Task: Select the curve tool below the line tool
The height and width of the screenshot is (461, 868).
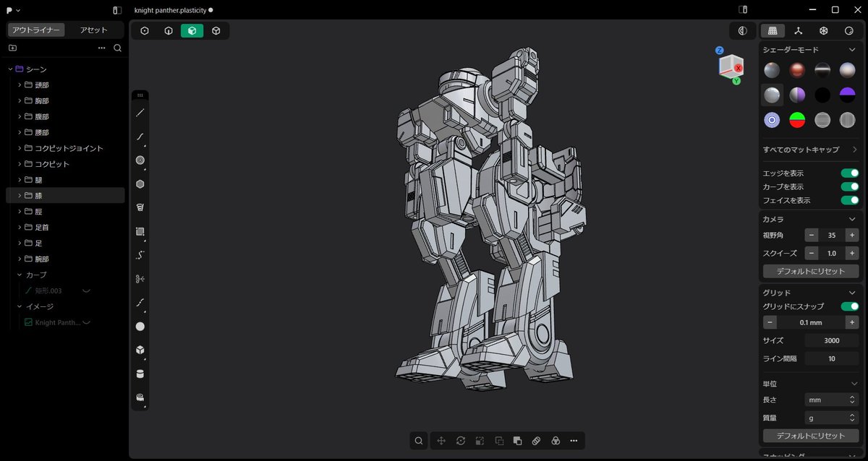Action: pos(140,137)
